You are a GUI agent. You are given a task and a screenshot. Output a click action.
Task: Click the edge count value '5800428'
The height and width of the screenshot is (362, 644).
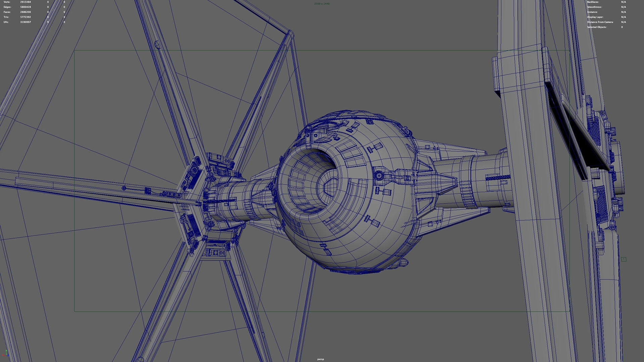(25, 7)
